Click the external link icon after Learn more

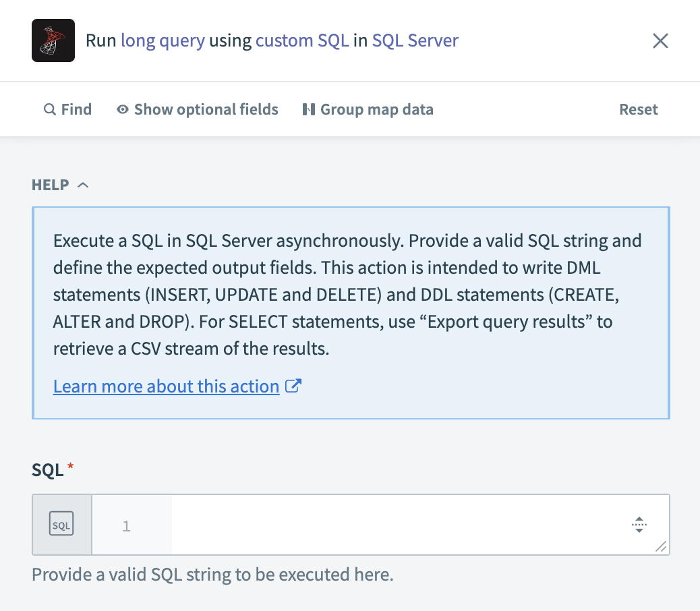(292, 386)
